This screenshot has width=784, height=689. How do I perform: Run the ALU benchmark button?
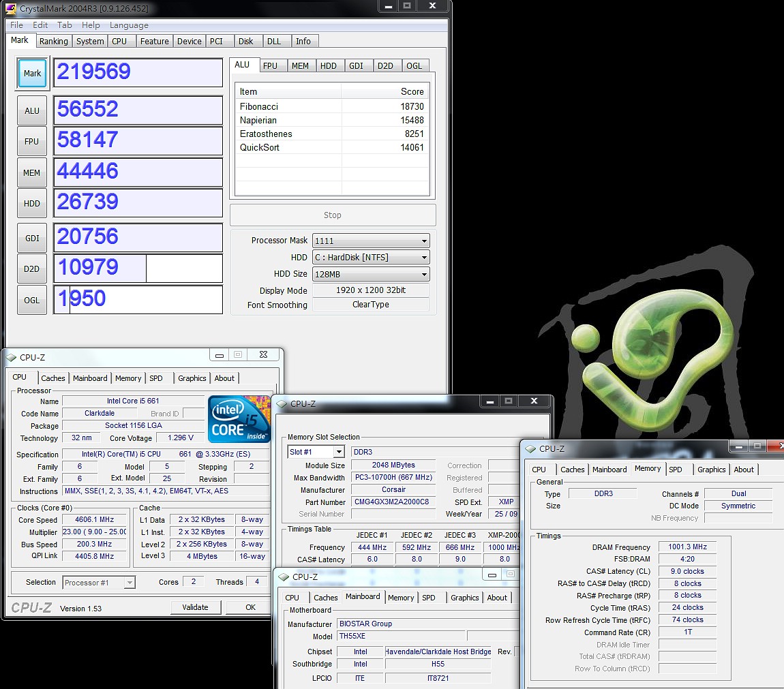point(32,110)
